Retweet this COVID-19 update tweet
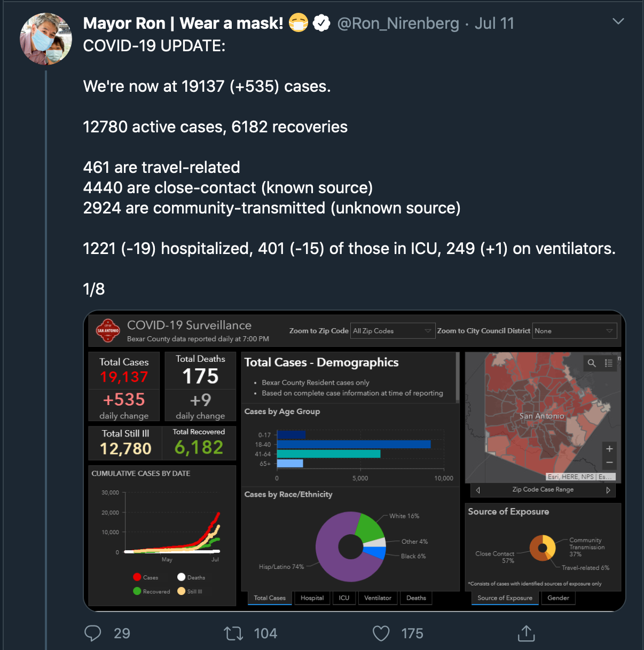The height and width of the screenshot is (650, 644). point(233,633)
